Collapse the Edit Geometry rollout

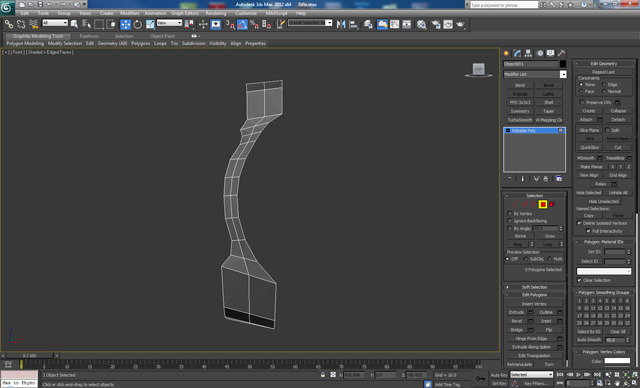coord(604,64)
